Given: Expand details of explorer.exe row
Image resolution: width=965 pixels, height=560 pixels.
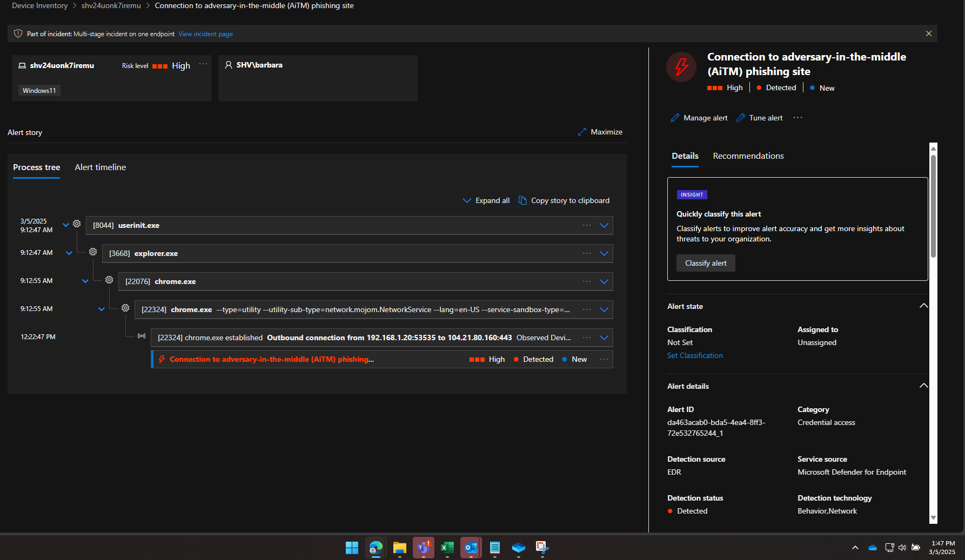Looking at the screenshot, I should 604,253.
